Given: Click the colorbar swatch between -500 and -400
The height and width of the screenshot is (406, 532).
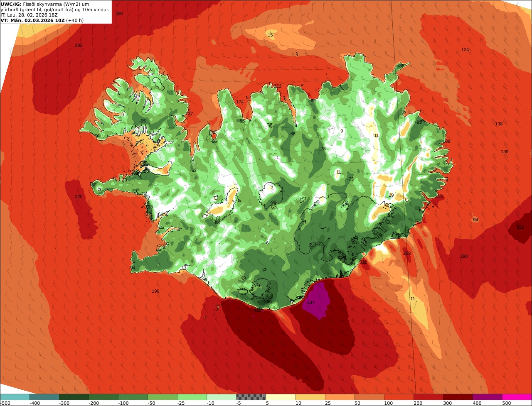Looking at the screenshot, I should click(15, 397).
